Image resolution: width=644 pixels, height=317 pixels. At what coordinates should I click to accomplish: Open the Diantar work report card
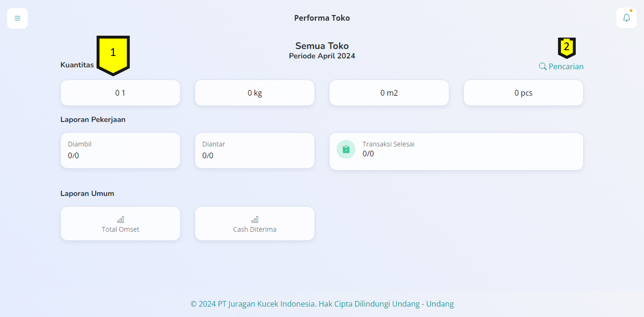pyautogui.click(x=255, y=150)
